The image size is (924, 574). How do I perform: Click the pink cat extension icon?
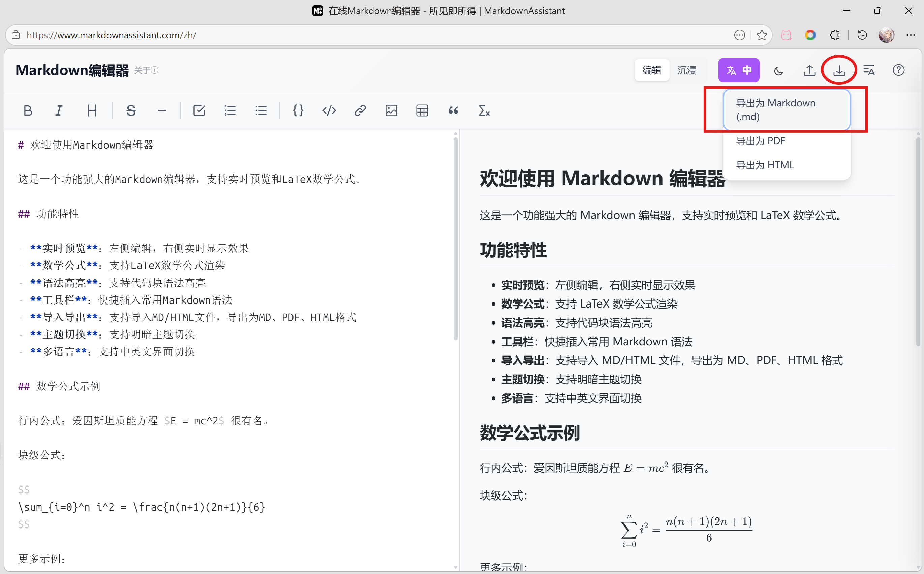[786, 35]
